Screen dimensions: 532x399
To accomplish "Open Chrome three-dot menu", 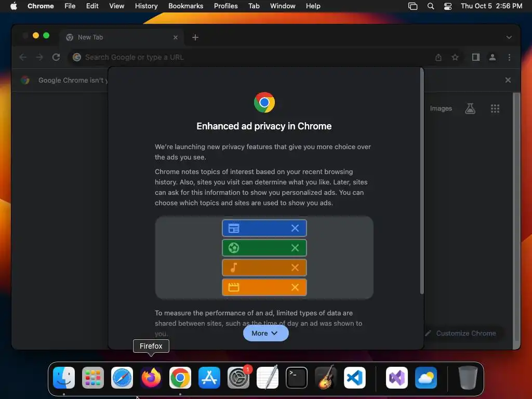I will [509, 57].
